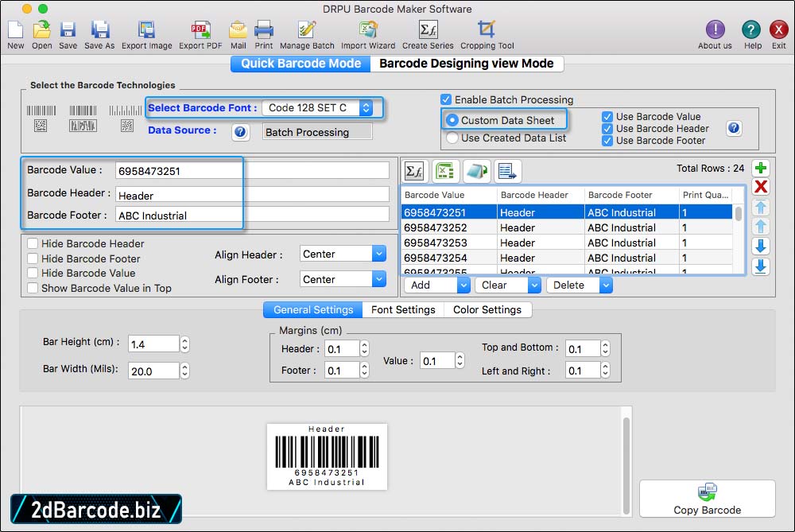Enable Hide Barcode Value checkbox
Image resolution: width=795 pixels, height=532 pixels.
pyautogui.click(x=33, y=273)
